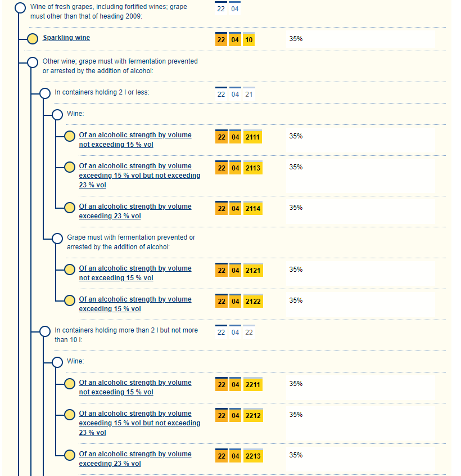Screen dimensions: 461x476
Task: Click yellow node icon for code 2113
Action: 69,167
